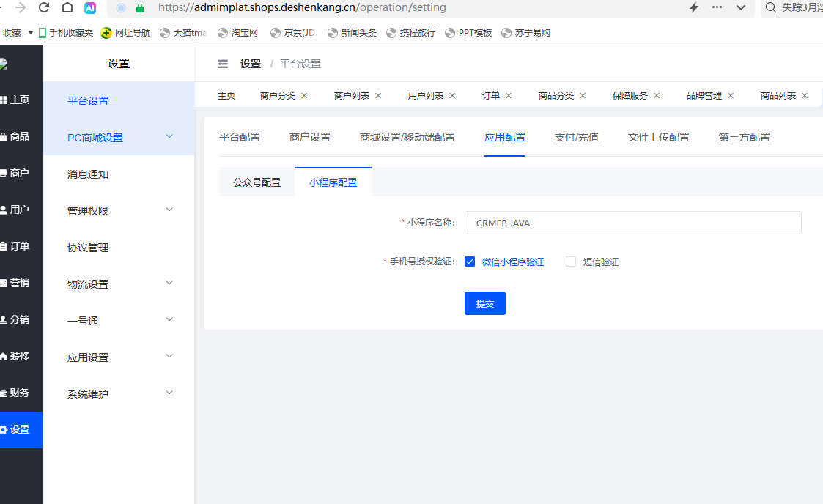Go forward with the forward arrow
The height and width of the screenshot is (504, 823).
click(21, 7)
